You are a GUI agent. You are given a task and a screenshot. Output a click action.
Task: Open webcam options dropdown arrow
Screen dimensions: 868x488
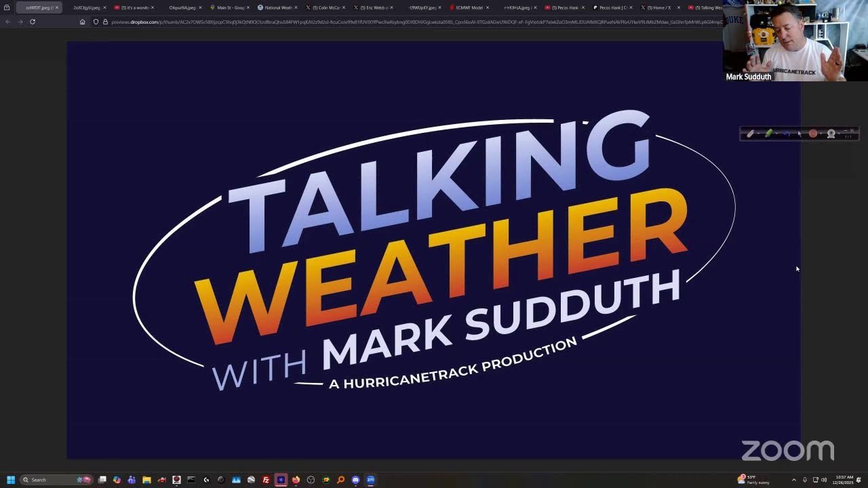[839, 134]
